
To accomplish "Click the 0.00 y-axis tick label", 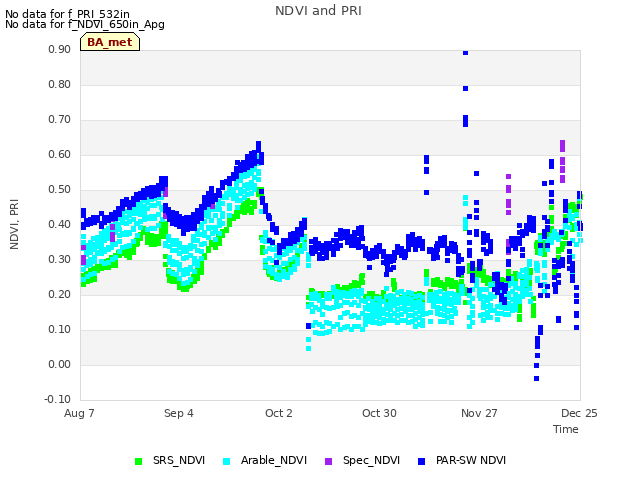I will click(x=60, y=364).
